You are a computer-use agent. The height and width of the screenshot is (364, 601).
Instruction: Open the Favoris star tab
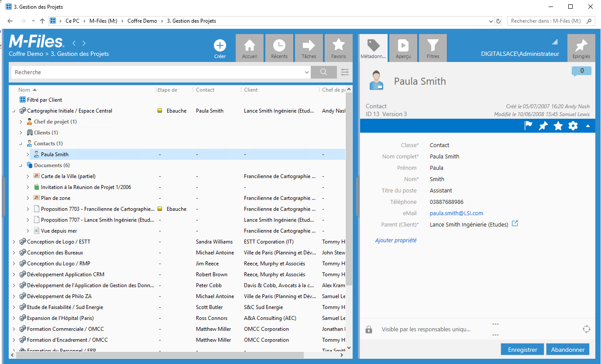point(339,48)
